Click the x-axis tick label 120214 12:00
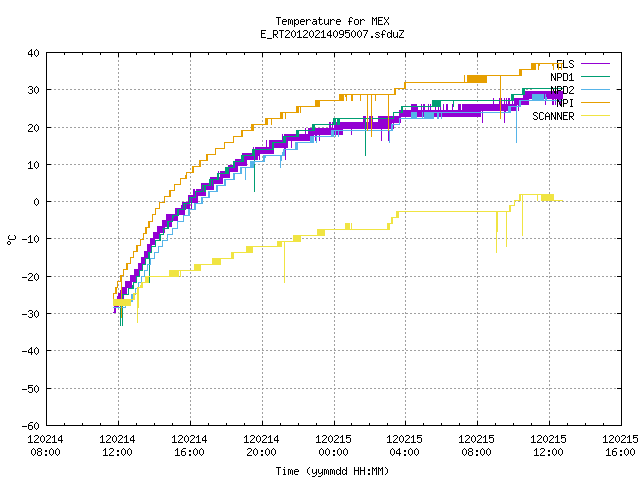 pyautogui.click(x=117, y=446)
